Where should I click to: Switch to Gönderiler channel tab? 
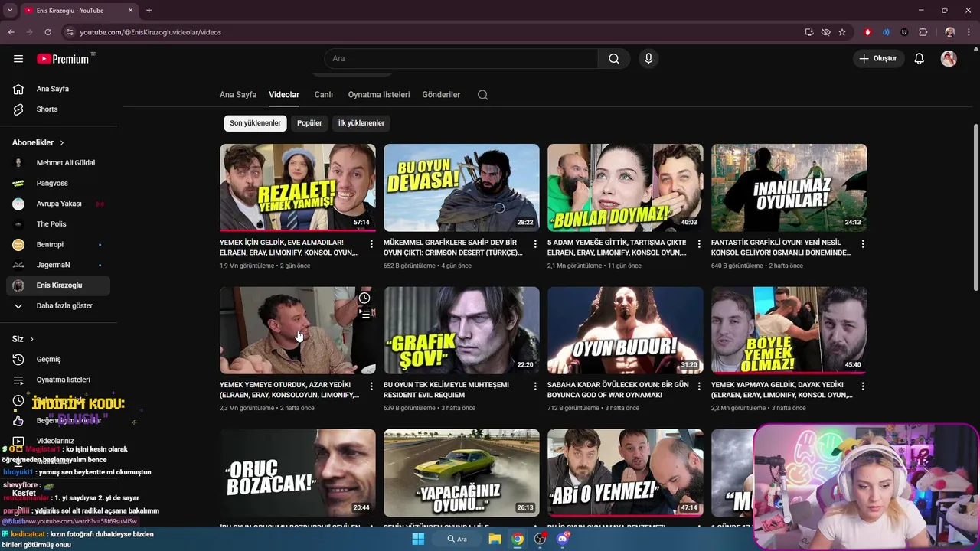(x=441, y=95)
